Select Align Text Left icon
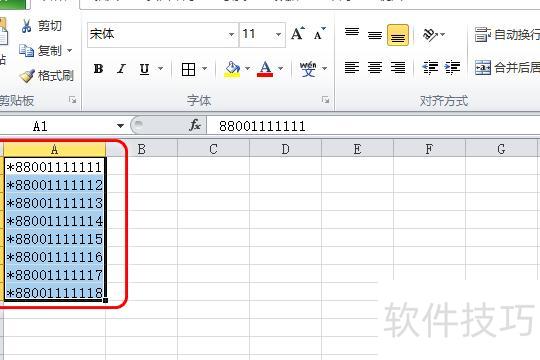This screenshot has width=540, height=360. click(x=352, y=68)
